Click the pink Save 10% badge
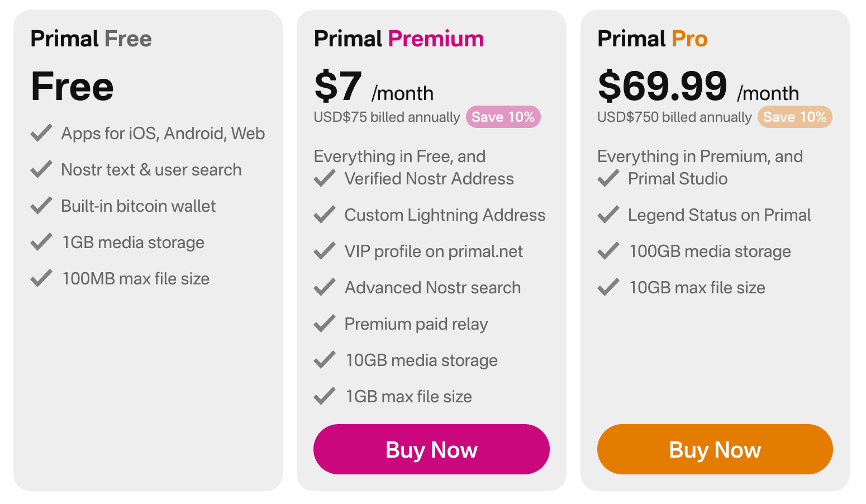 [x=503, y=117]
